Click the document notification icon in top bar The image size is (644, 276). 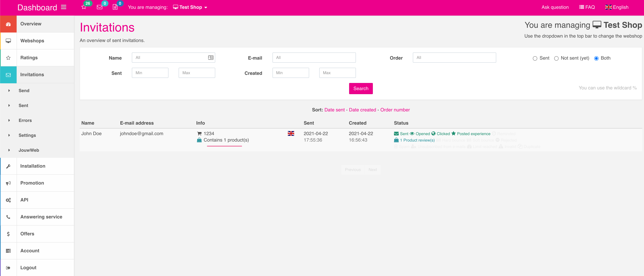115,7
